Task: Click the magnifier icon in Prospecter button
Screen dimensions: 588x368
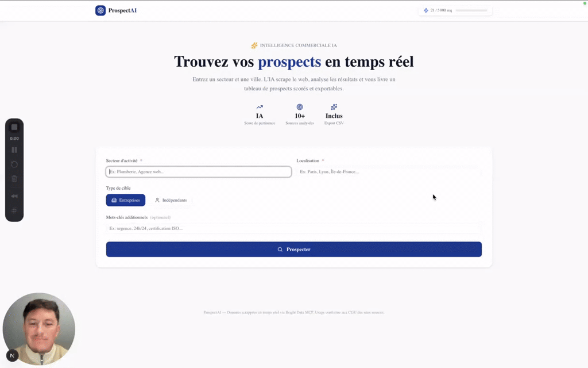Action: (280, 250)
